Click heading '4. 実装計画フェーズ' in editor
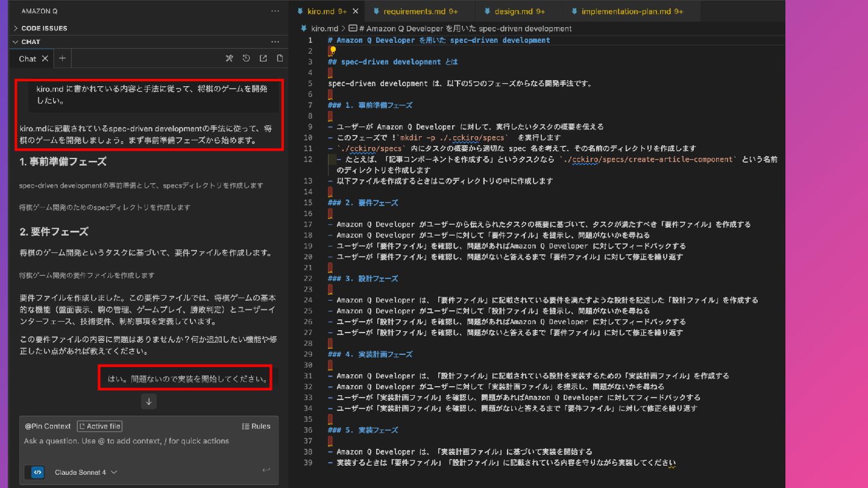The image size is (868, 488). [x=370, y=354]
